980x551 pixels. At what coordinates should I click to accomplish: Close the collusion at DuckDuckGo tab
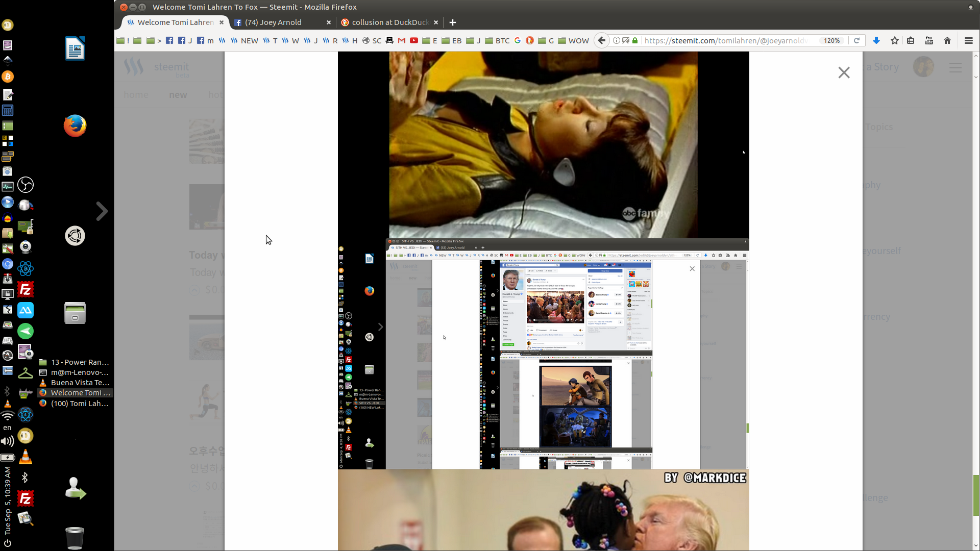tap(436, 22)
